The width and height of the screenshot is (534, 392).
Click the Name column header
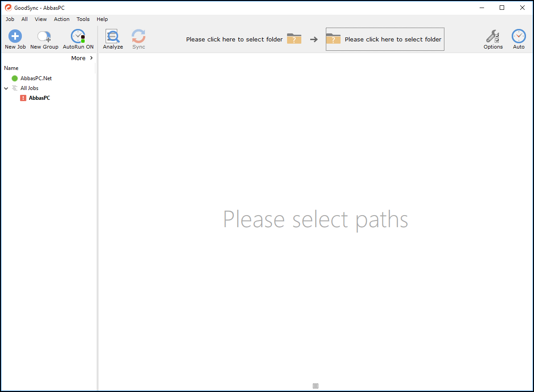coord(11,68)
